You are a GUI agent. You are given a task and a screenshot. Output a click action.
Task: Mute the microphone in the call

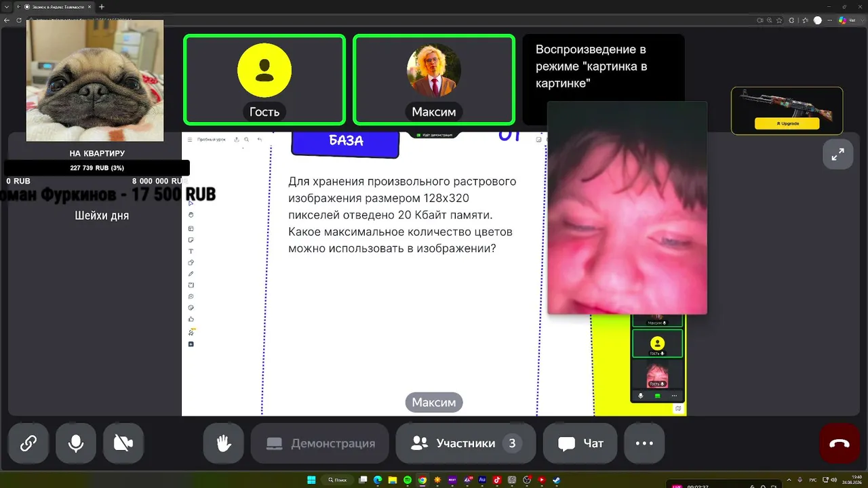pos(76,443)
